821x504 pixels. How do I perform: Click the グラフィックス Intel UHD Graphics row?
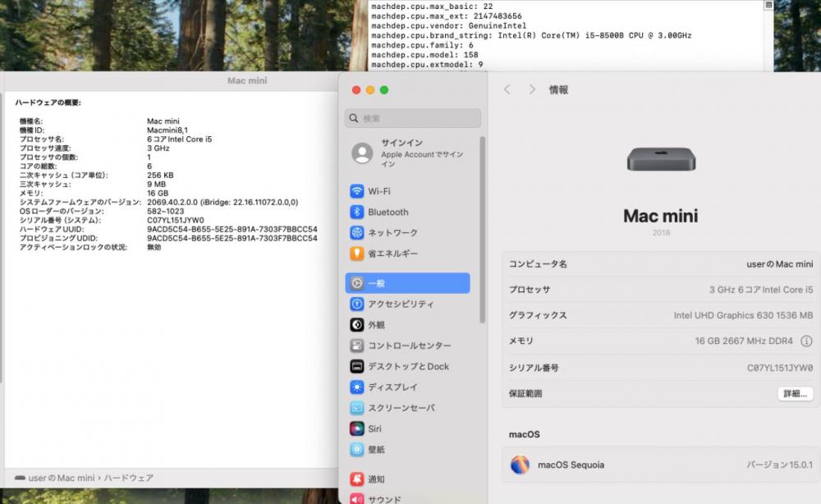pyautogui.click(x=661, y=315)
